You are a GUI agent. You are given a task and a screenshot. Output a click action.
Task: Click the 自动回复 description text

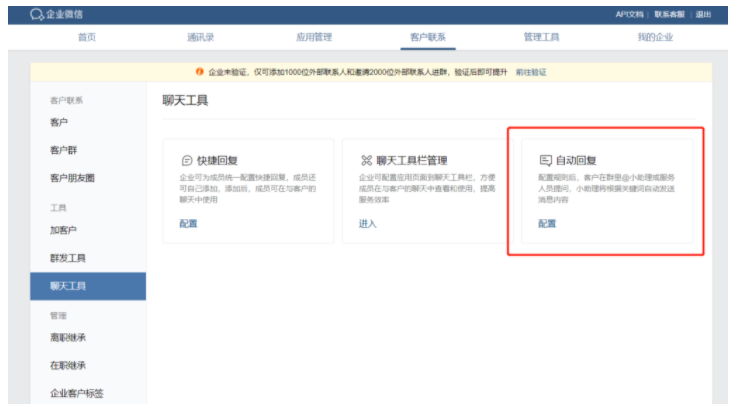pyautogui.click(x=606, y=188)
